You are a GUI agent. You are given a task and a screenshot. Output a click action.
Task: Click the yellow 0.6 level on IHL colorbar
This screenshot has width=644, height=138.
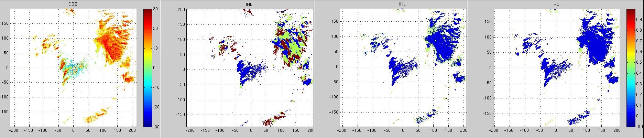(x=630, y=52)
